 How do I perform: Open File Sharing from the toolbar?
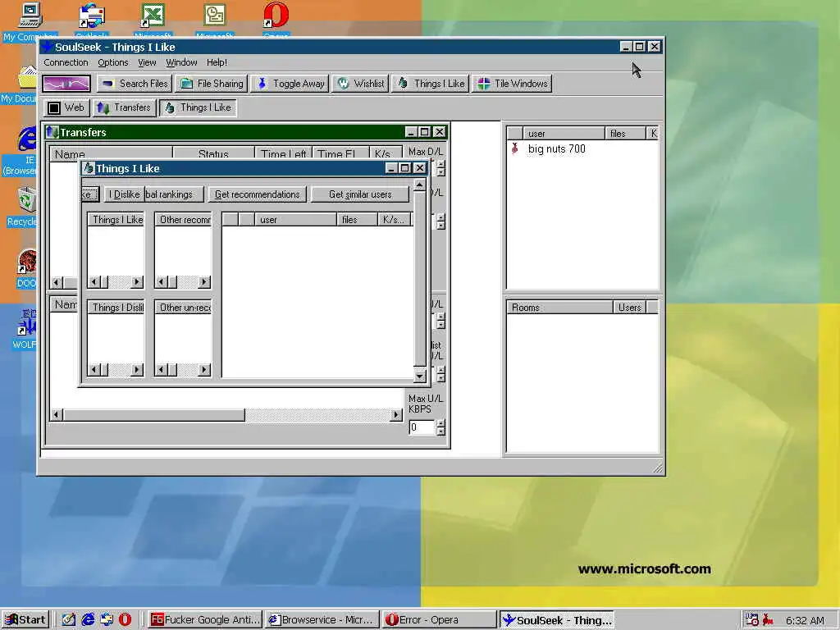212,84
